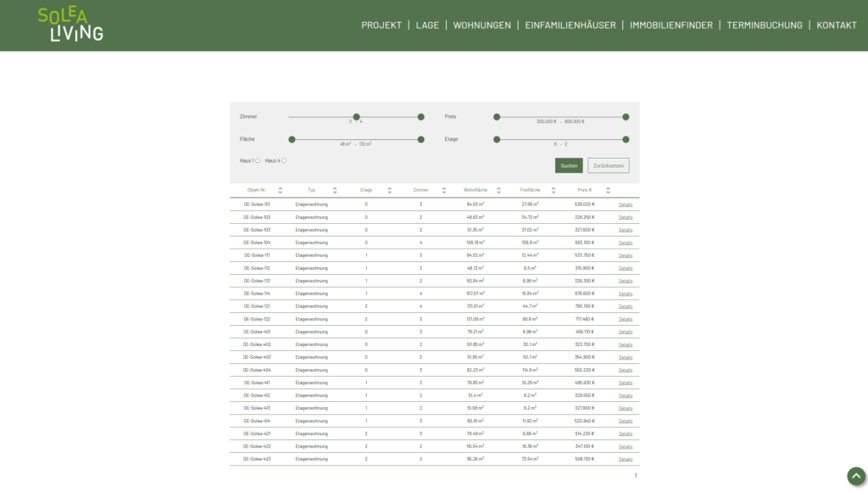Sort table by Preis € column arrows
Viewport: 868px width, 492px height.
(608, 190)
